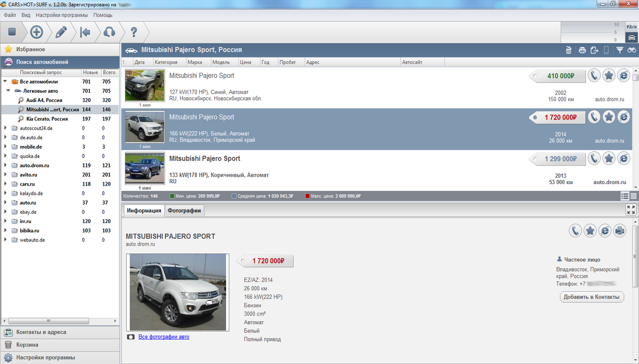Open the Вид menu
The height and width of the screenshot is (364, 639).
[26, 15]
